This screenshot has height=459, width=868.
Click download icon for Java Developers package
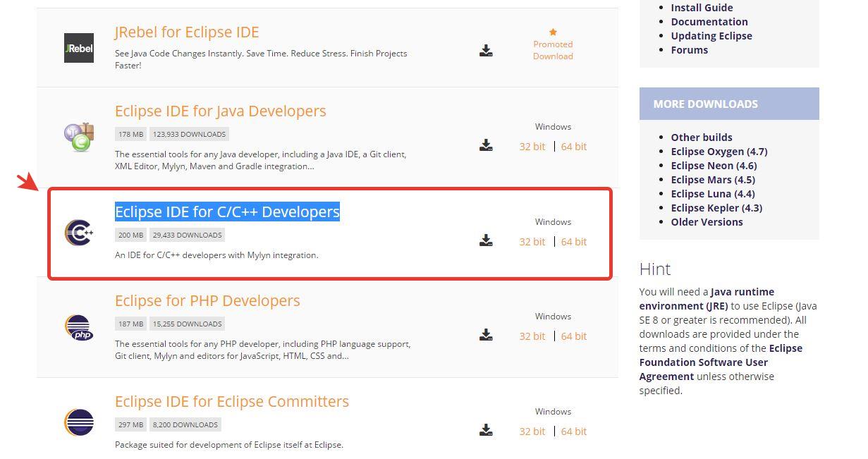(x=486, y=145)
